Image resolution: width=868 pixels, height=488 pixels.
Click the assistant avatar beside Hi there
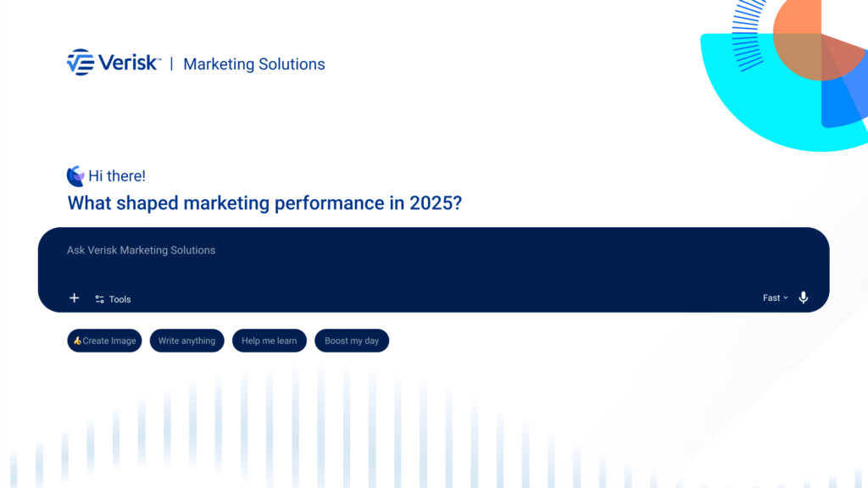point(75,175)
